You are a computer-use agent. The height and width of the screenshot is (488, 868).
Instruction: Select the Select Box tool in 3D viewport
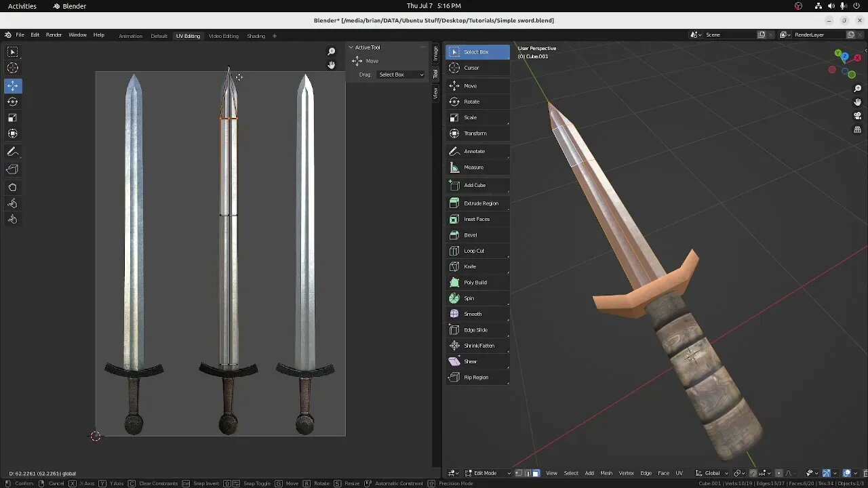tap(477, 52)
